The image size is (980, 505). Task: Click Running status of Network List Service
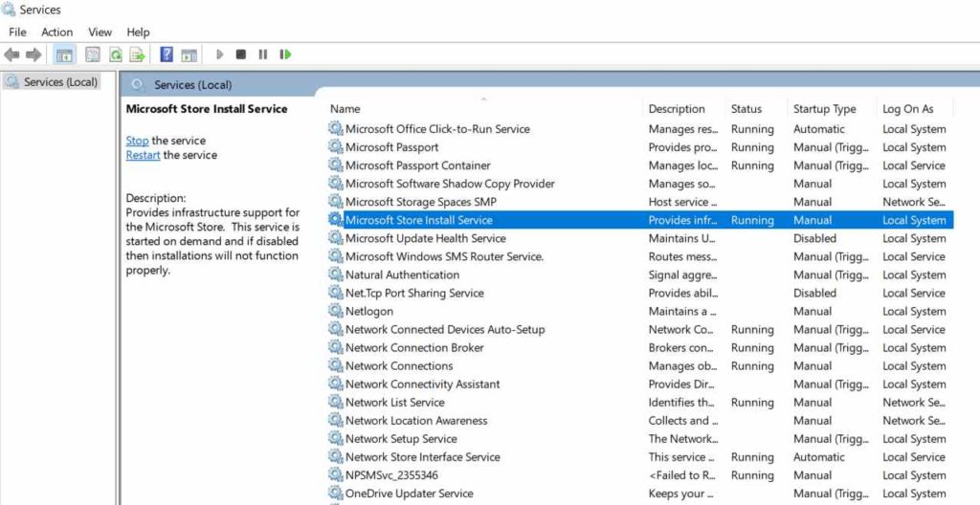point(752,403)
